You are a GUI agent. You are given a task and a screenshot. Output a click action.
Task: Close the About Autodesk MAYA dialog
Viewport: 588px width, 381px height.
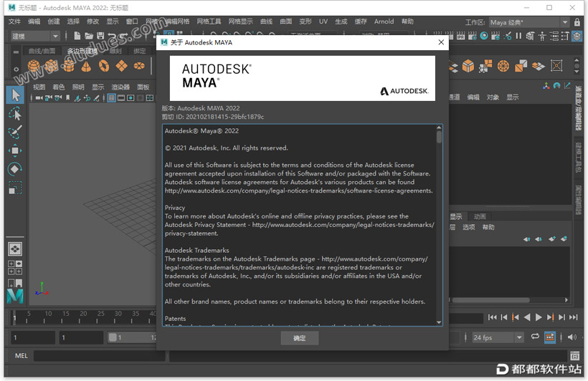tap(442, 42)
